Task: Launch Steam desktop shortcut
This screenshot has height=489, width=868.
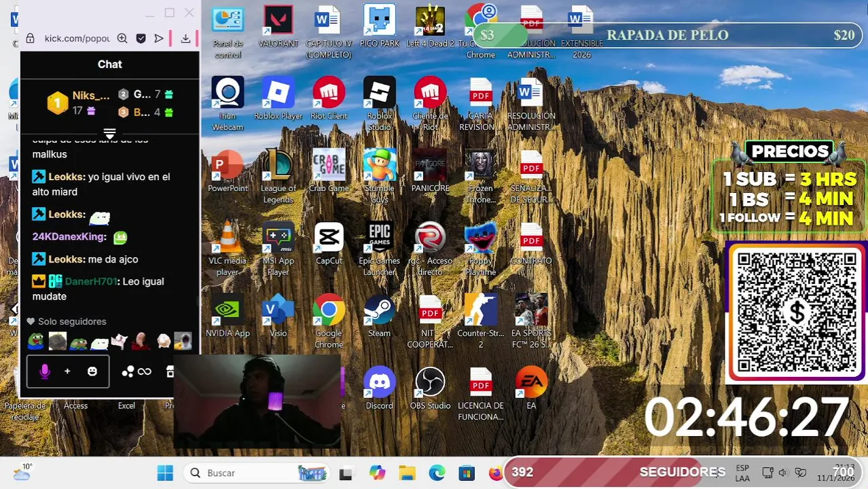Action: coord(379,316)
